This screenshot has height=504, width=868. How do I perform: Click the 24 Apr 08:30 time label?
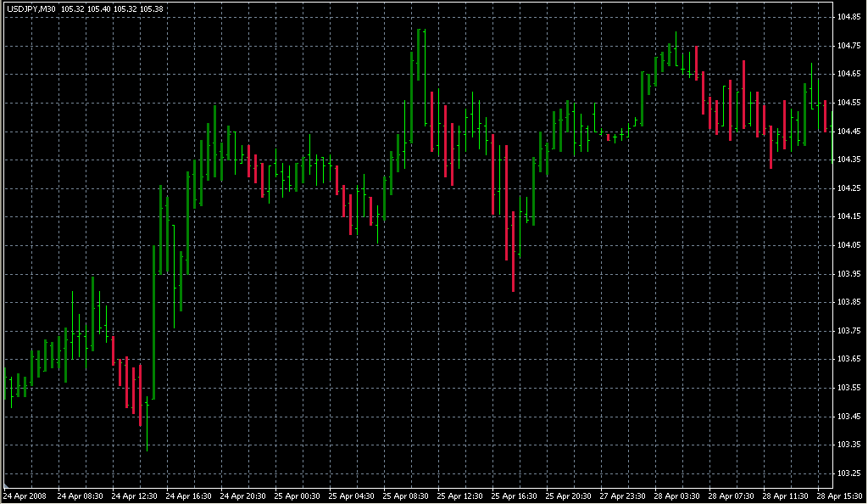coord(80,496)
